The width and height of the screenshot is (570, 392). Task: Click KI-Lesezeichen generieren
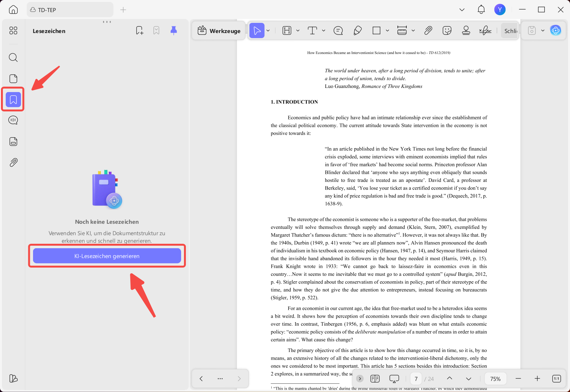(x=107, y=256)
